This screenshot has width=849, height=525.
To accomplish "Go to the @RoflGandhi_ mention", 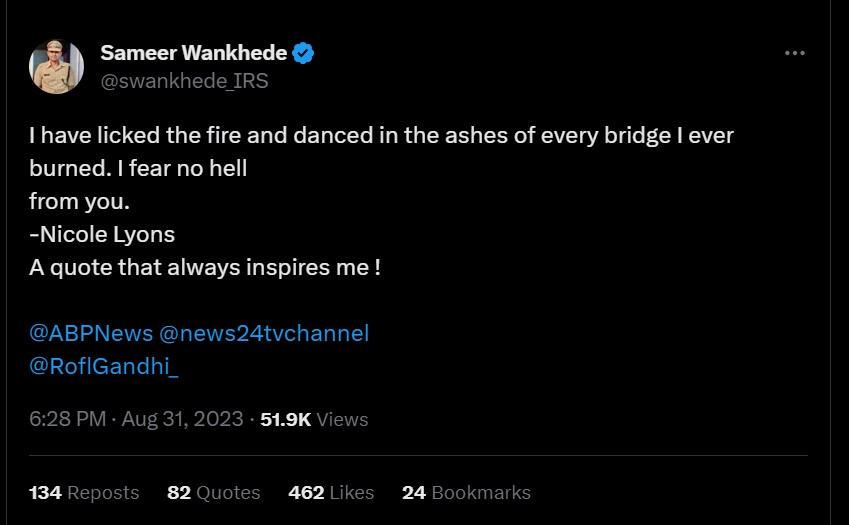I will point(104,366).
